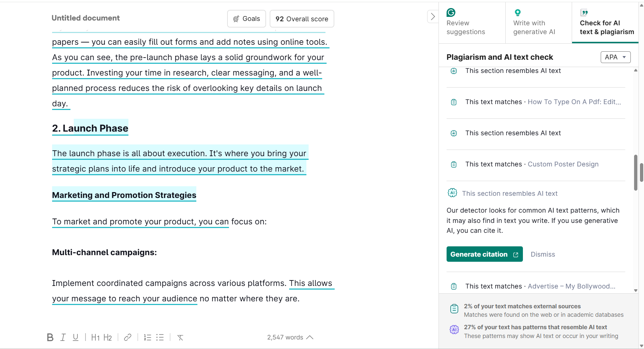Apply Heading 1 style
This screenshot has width=644, height=349.
point(95,337)
